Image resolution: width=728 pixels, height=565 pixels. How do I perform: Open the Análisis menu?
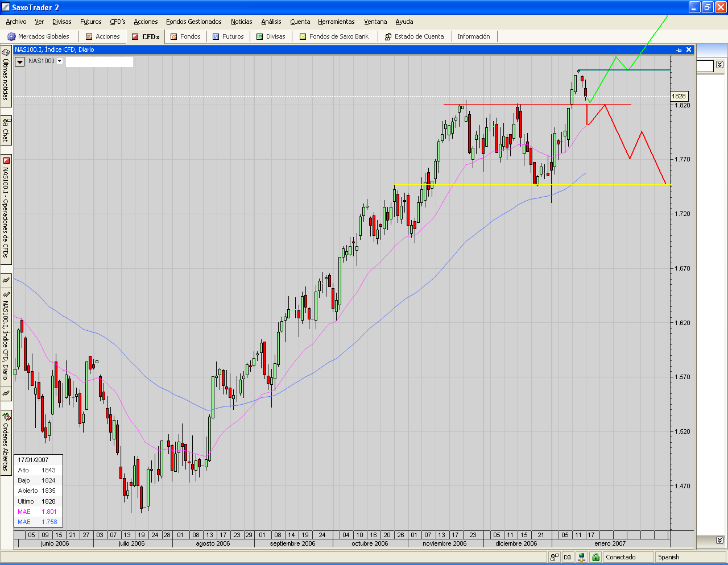[x=271, y=22]
